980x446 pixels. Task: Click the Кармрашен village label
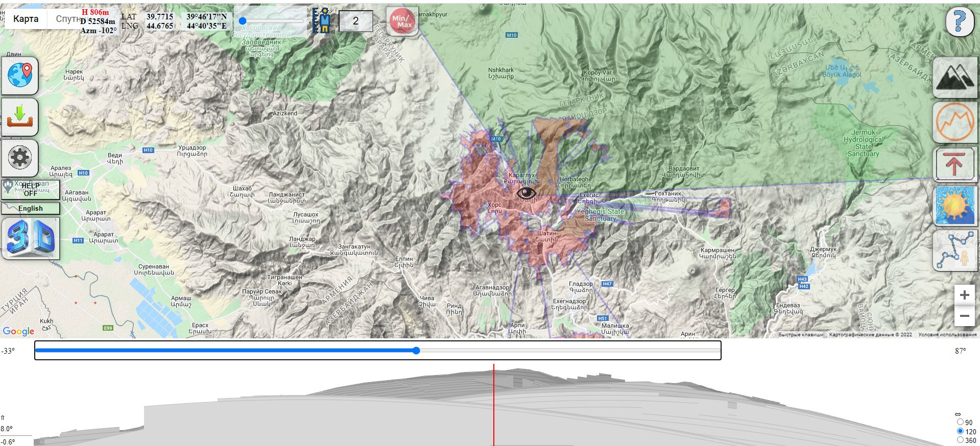click(x=718, y=253)
